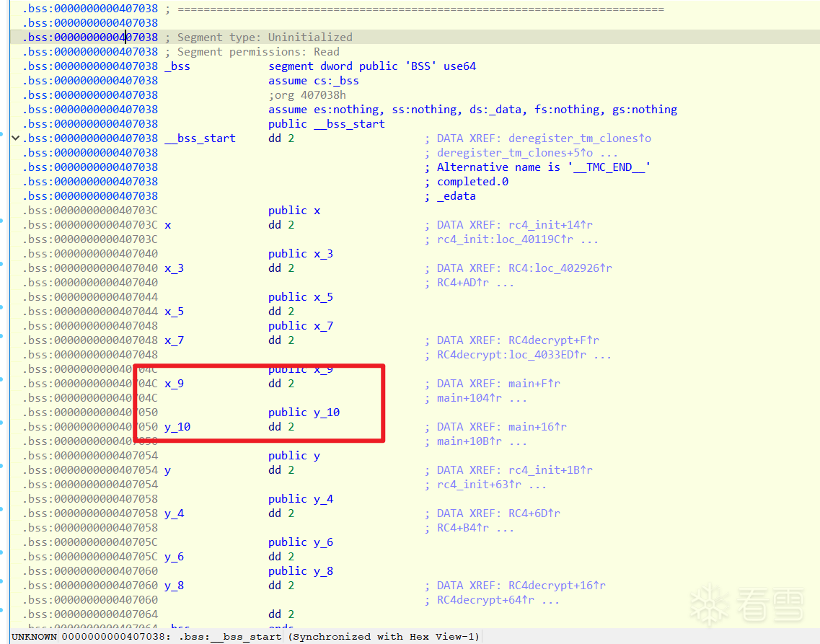Jump to RC4decrypt+F↑r reference
The image size is (820, 644).
pyautogui.click(x=553, y=340)
